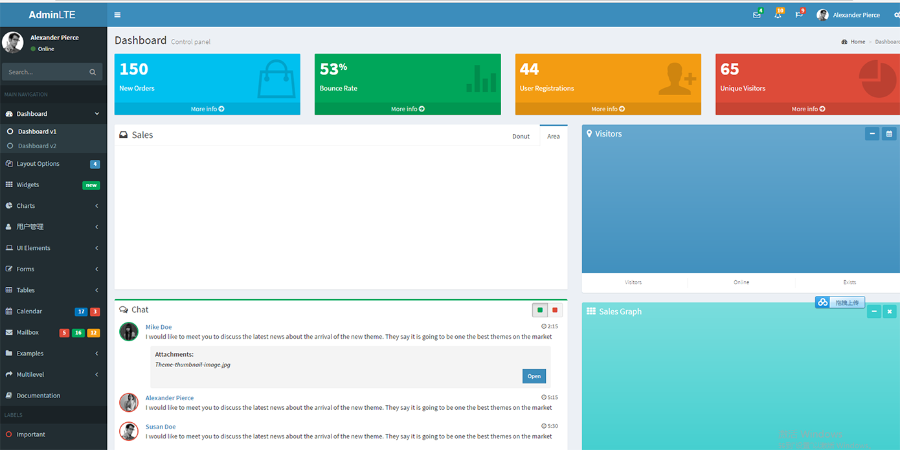
Task: Click More info under Bounce Rate
Action: [x=408, y=108]
